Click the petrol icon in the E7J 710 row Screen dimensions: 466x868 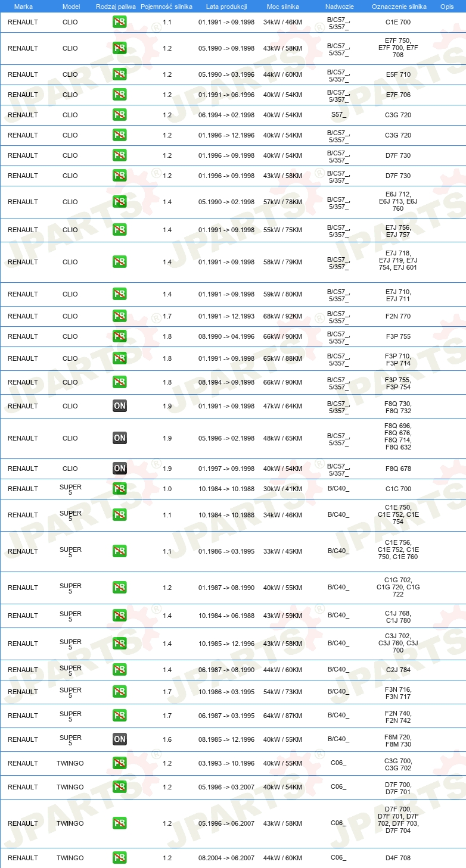(x=120, y=294)
